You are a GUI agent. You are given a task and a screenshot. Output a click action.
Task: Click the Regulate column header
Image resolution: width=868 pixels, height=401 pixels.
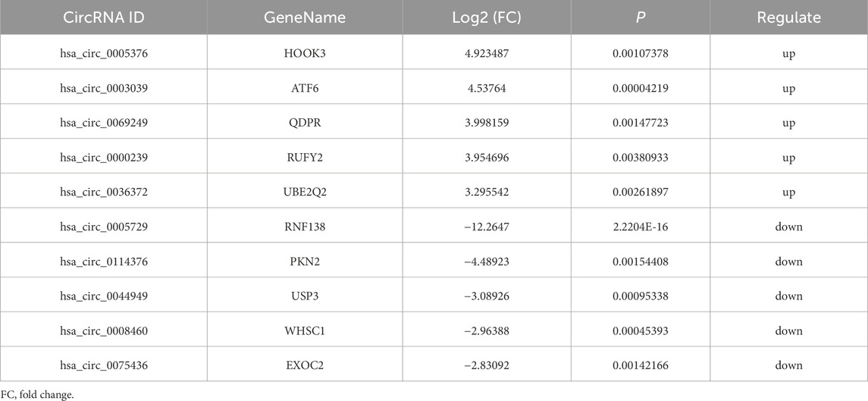pyautogui.click(x=788, y=17)
